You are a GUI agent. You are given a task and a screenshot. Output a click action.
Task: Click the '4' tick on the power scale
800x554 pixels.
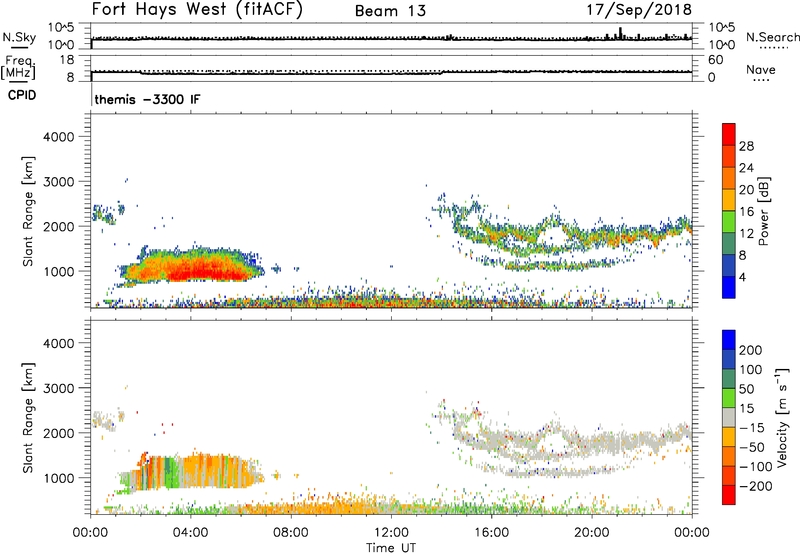click(x=743, y=277)
